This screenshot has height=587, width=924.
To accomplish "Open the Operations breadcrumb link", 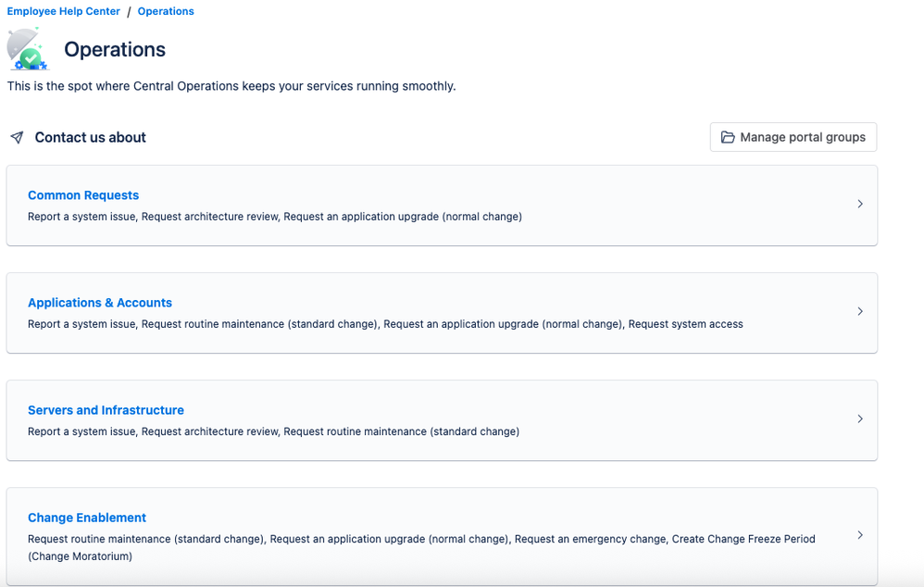I will [x=166, y=11].
